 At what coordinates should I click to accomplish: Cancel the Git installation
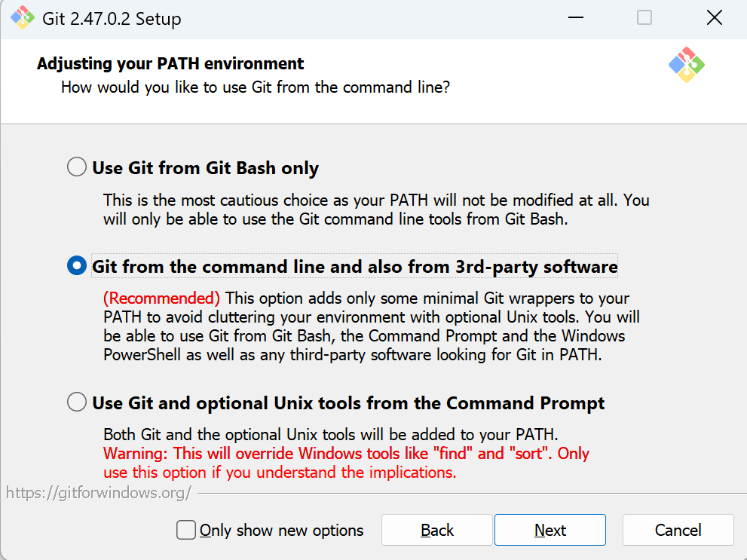(678, 530)
